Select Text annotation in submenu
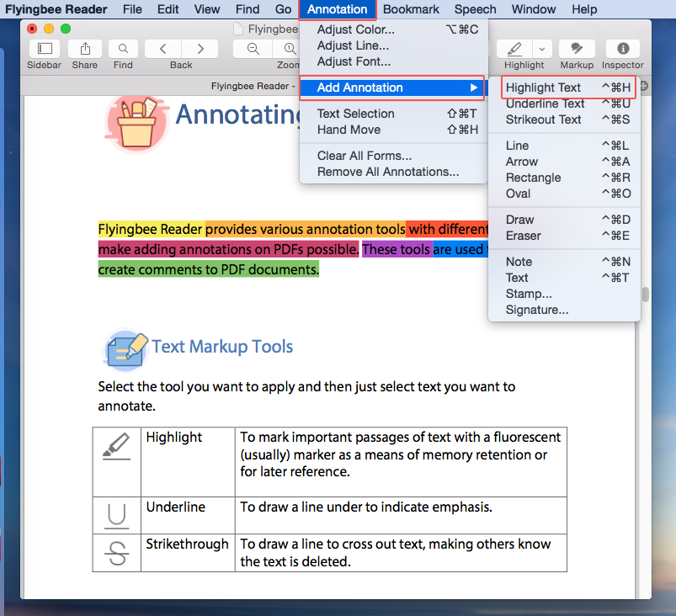 [564, 278]
